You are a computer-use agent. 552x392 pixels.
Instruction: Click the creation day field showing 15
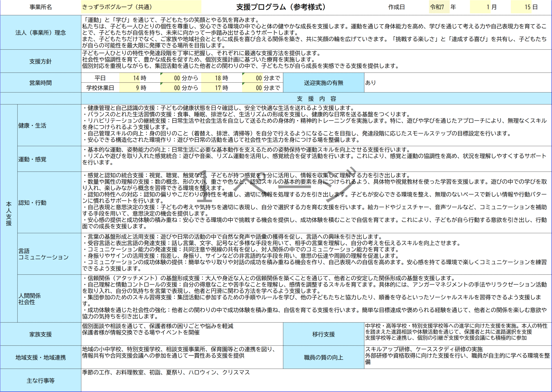click(521, 7)
